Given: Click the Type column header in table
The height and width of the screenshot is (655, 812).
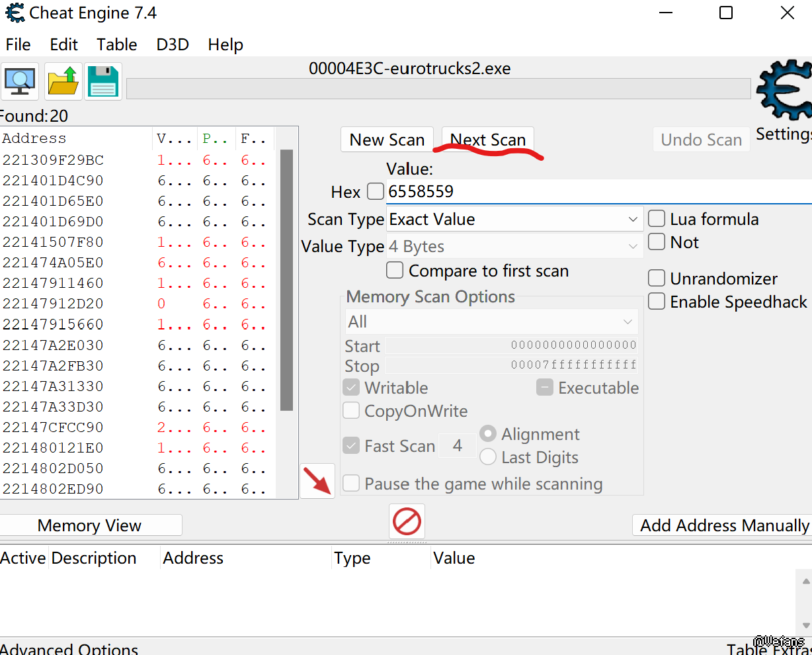Looking at the screenshot, I should [x=380, y=558].
